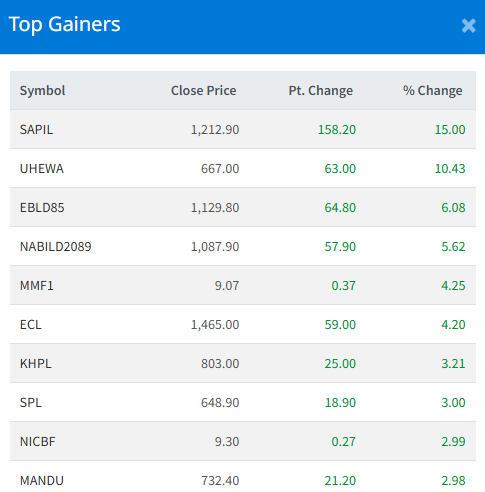This screenshot has width=485, height=492.
Task: Open the KHPL symbol
Action: tap(36, 363)
